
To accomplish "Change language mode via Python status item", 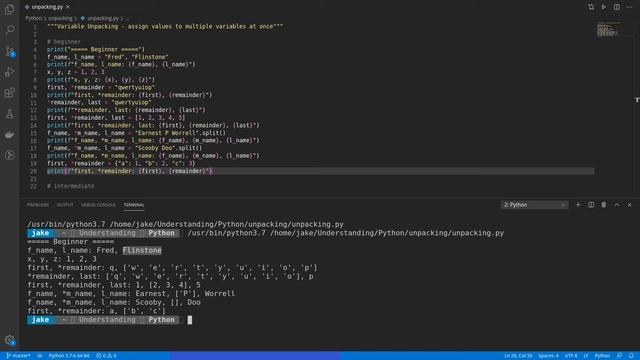I will pyautogui.click(x=602, y=356).
